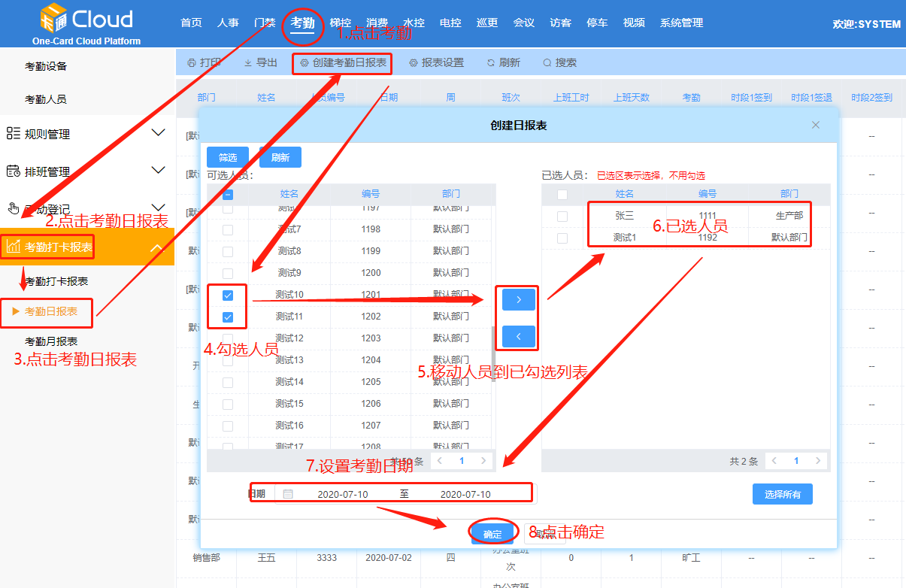Viewport: 906px width, 588px height.
Task: Open the 人事 top menu
Action: coord(228,23)
